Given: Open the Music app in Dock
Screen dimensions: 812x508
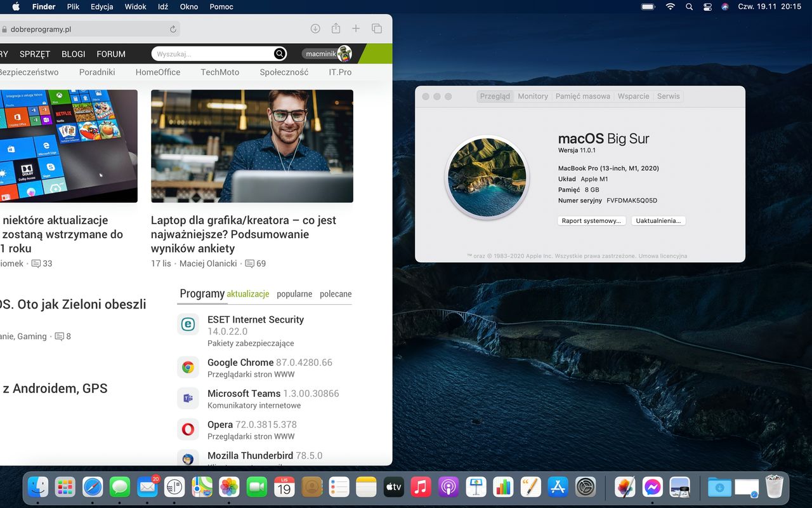Looking at the screenshot, I should click(x=421, y=487).
